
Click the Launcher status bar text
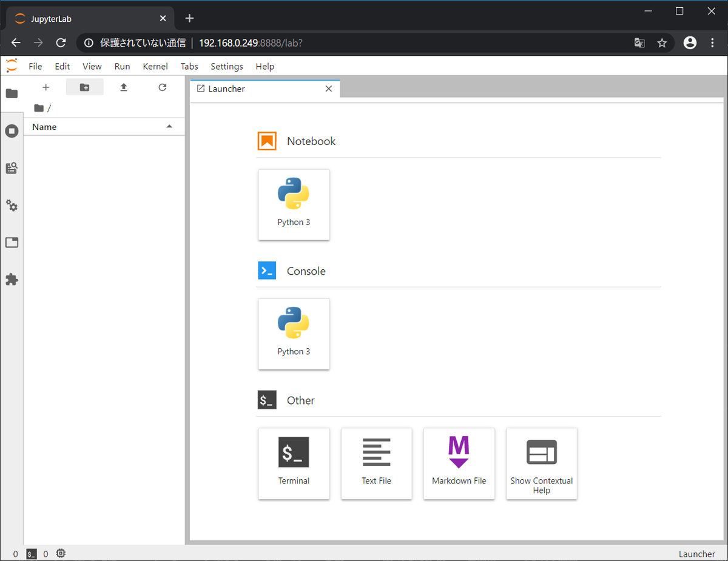[696, 554]
